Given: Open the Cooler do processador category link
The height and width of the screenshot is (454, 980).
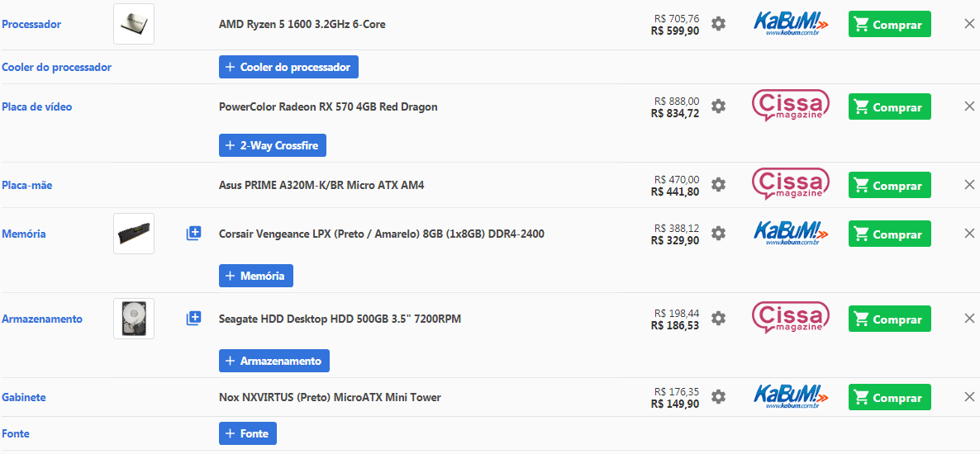Looking at the screenshot, I should tap(57, 67).
